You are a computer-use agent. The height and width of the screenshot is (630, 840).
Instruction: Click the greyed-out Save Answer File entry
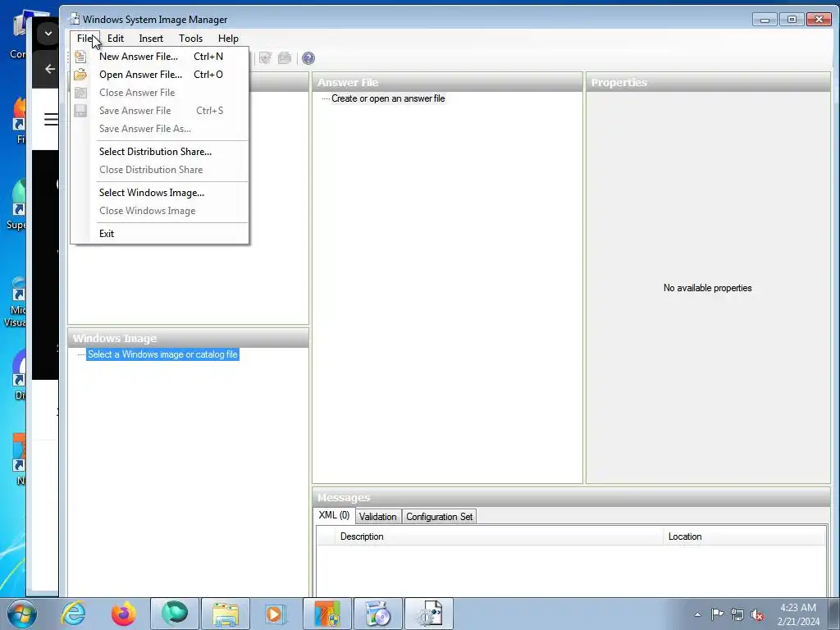(160, 111)
